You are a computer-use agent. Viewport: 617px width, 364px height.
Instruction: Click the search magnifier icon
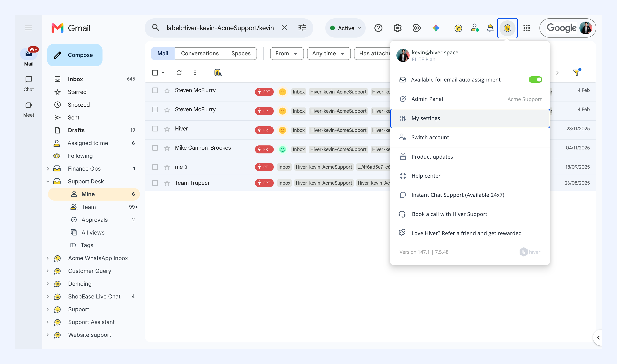point(155,28)
